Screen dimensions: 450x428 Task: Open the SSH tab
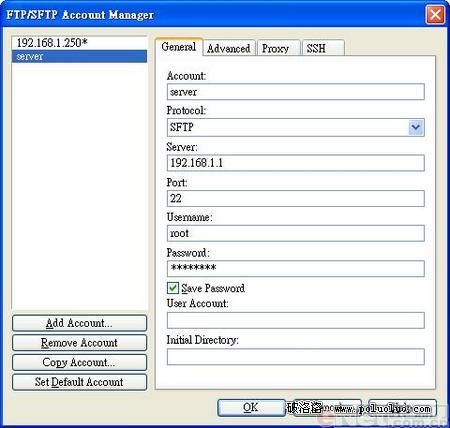point(323,48)
